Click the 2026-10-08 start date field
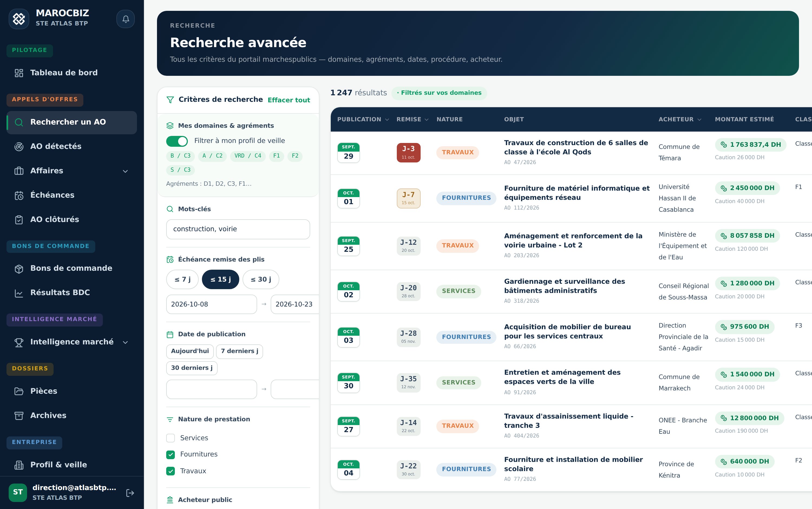The width and height of the screenshot is (812, 509). click(x=211, y=304)
